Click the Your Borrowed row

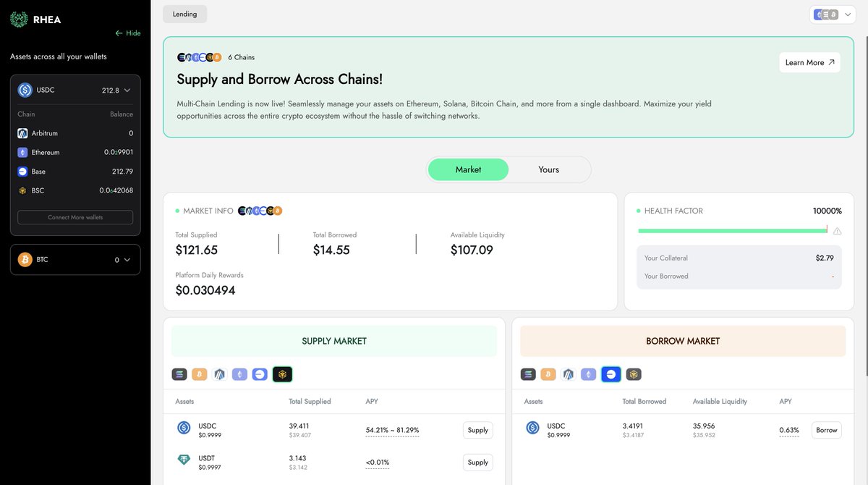pos(739,276)
